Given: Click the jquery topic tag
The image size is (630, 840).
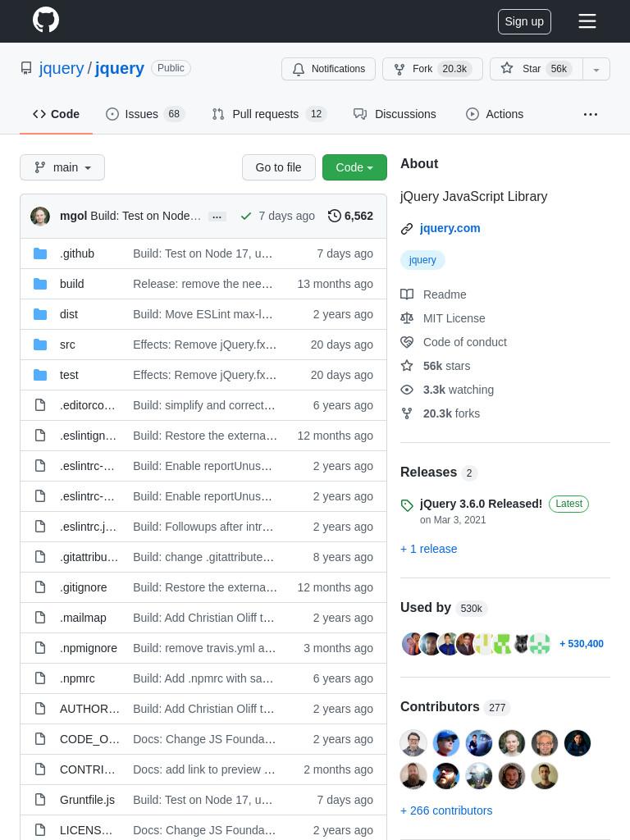Looking at the screenshot, I should [x=422, y=260].
